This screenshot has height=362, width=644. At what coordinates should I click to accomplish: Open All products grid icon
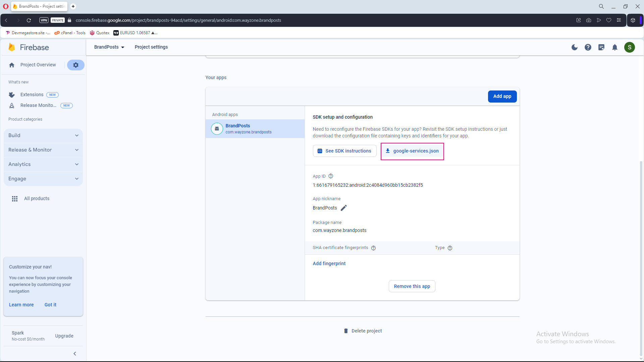click(15, 199)
